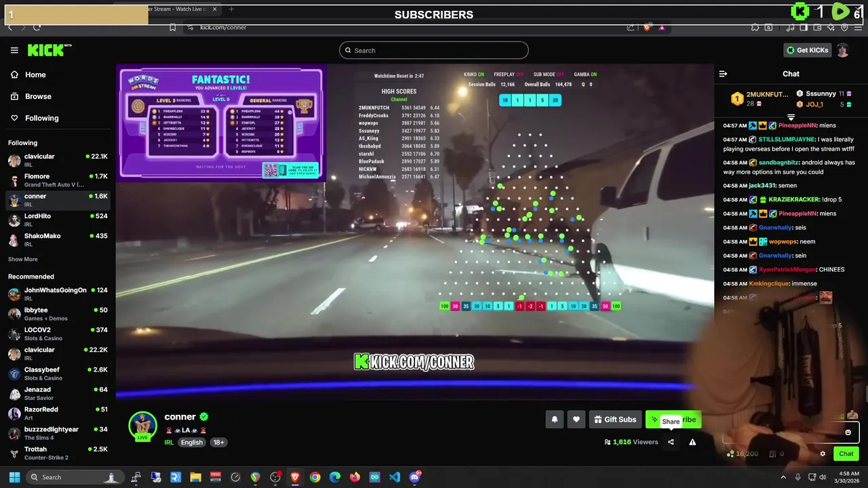
Task: Open File Explorer from taskbar
Action: [x=195, y=477]
